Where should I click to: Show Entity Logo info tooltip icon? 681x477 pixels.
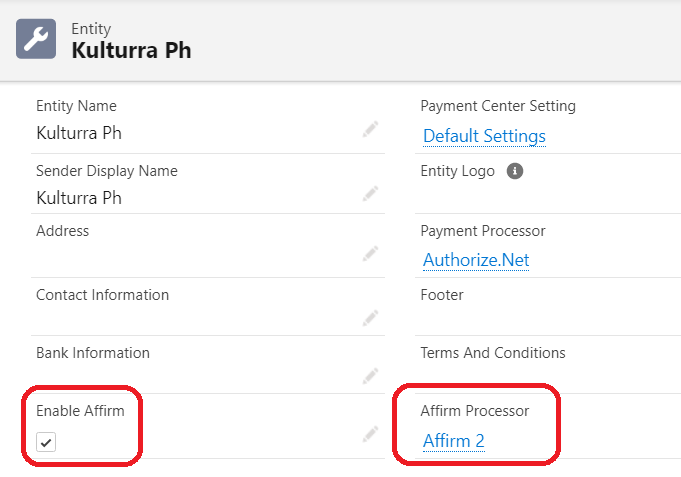tap(515, 171)
